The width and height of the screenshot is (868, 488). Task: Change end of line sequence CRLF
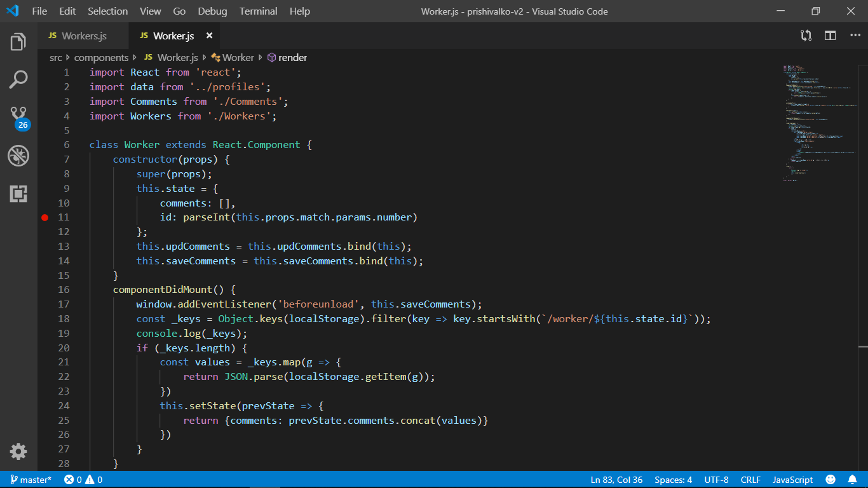click(x=750, y=480)
